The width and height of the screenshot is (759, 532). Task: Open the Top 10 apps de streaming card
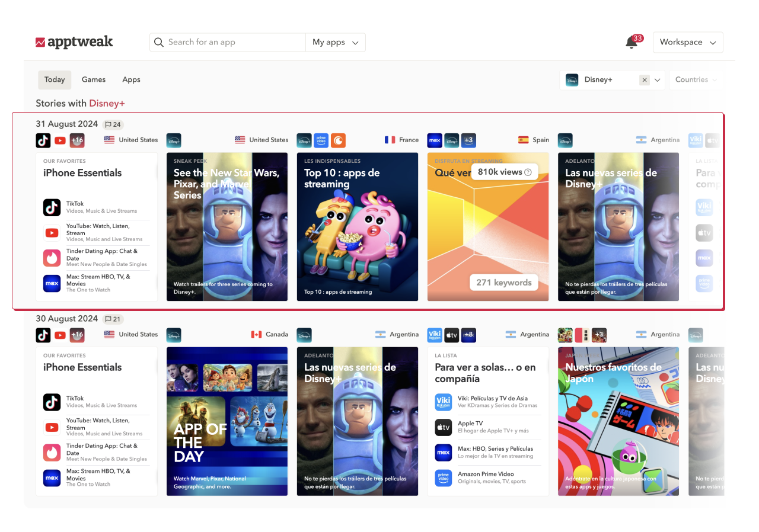358,227
